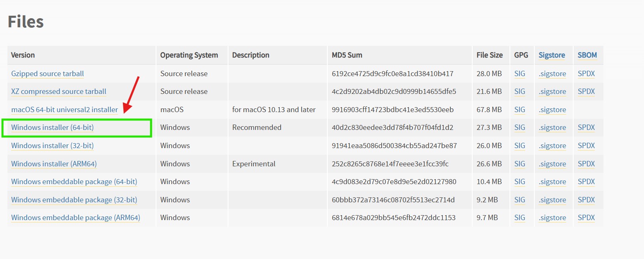Open SIG link for embeddable package (ARM64)

pyautogui.click(x=520, y=218)
